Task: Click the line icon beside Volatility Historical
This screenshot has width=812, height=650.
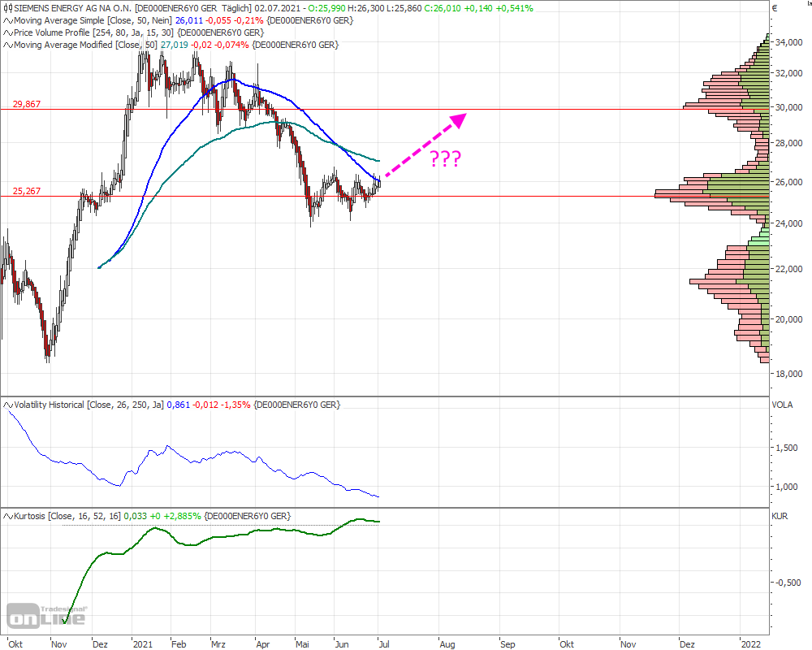Action: pyautogui.click(x=8, y=405)
